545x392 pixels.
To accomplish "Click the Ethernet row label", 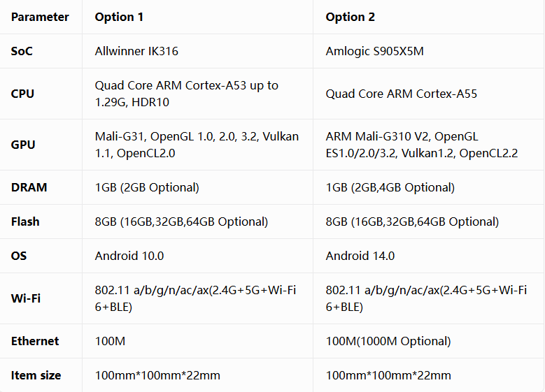I will click(x=35, y=341).
